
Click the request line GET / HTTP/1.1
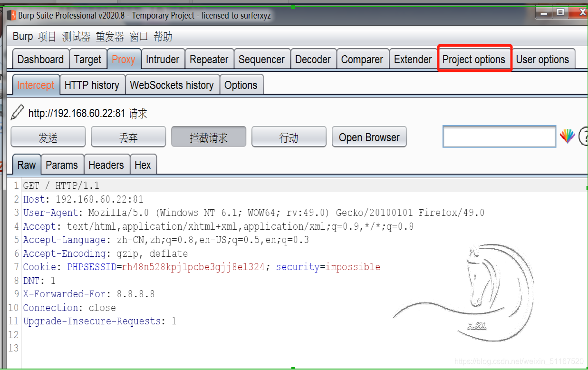click(x=61, y=185)
